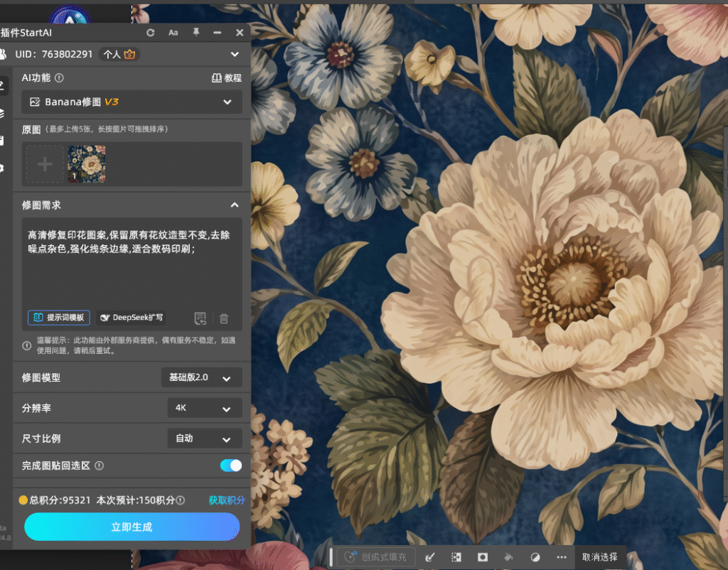
Task: Toggle the 完成图贴回选区 switch
Action: click(231, 466)
